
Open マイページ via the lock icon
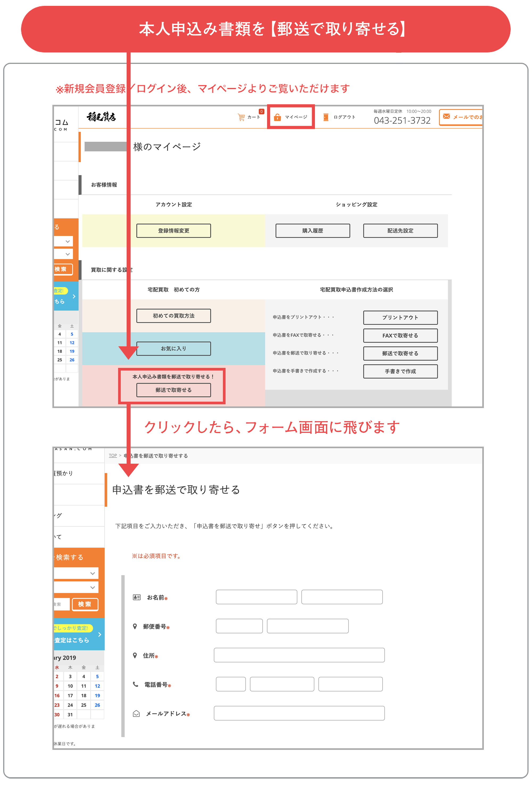point(277,117)
